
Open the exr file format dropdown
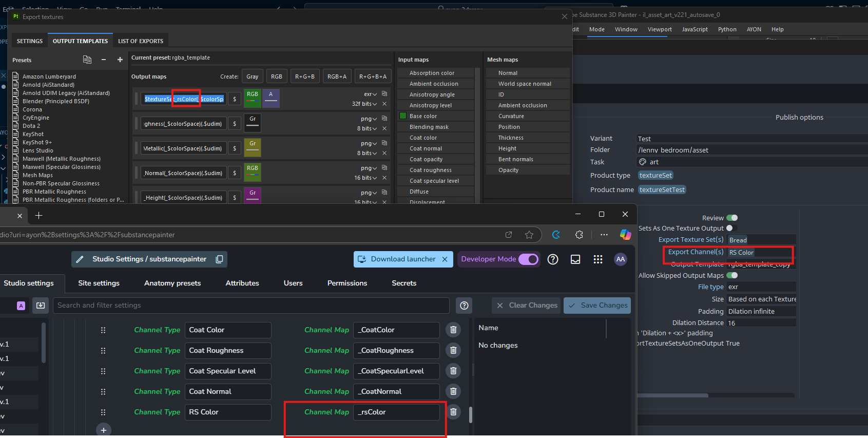pos(371,94)
